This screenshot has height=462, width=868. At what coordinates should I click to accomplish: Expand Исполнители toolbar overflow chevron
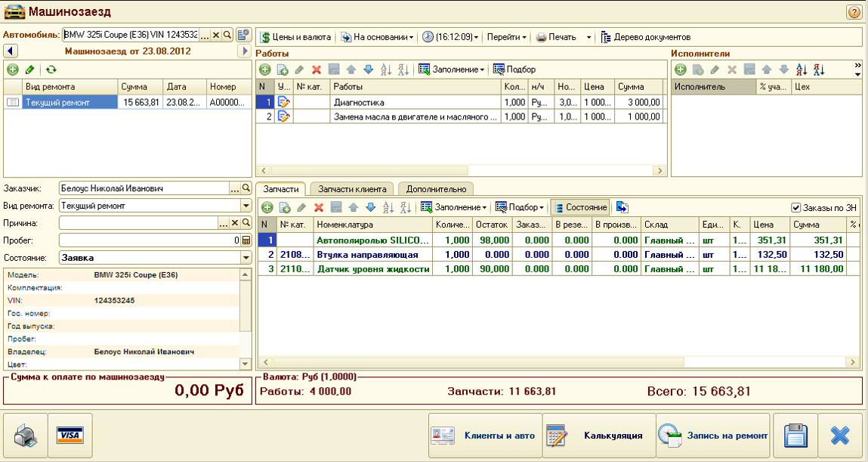click(x=857, y=66)
